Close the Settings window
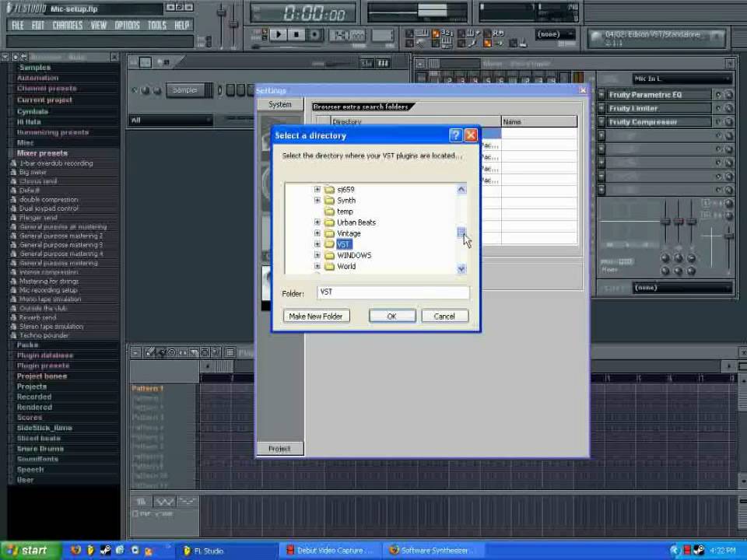Screen dimensions: 747x560 point(583,90)
